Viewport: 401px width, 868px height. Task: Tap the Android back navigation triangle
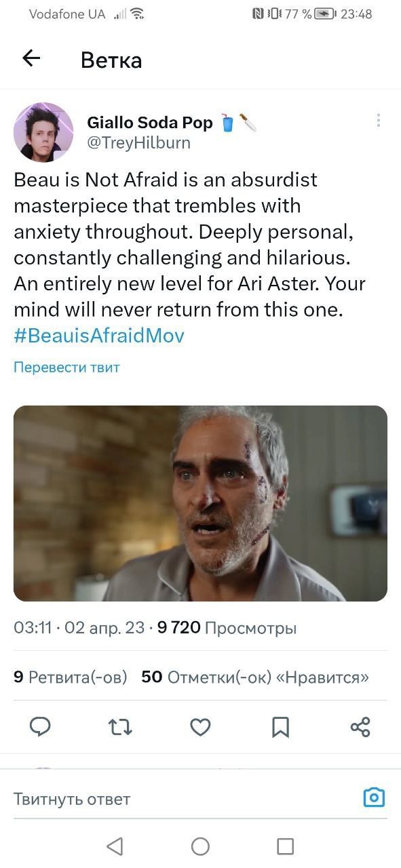coord(115,846)
